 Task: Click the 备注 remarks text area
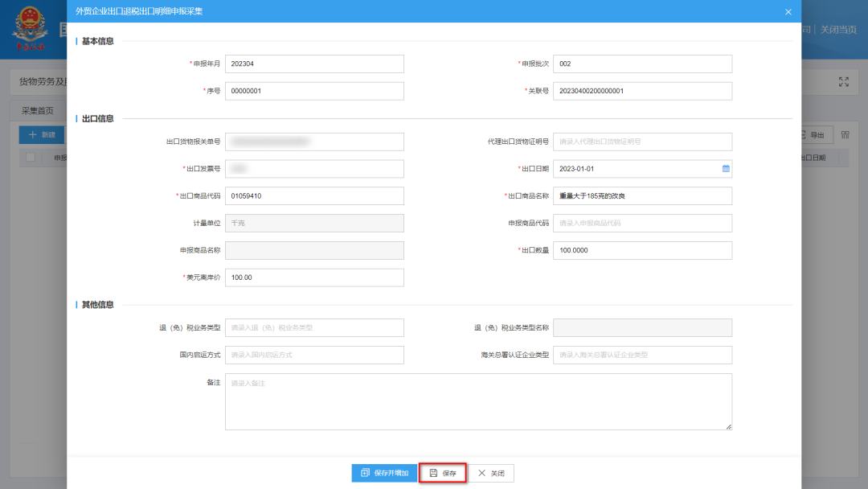point(478,401)
